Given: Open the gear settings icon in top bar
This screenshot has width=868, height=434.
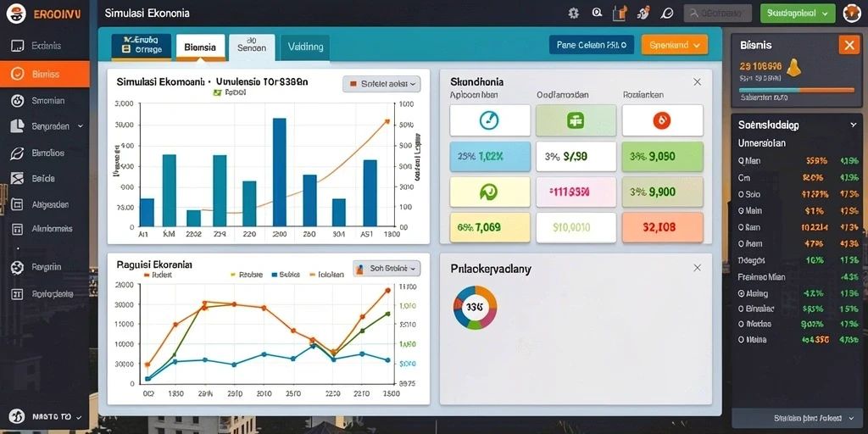Looking at the screenshot, I should (x=574, y=13).
